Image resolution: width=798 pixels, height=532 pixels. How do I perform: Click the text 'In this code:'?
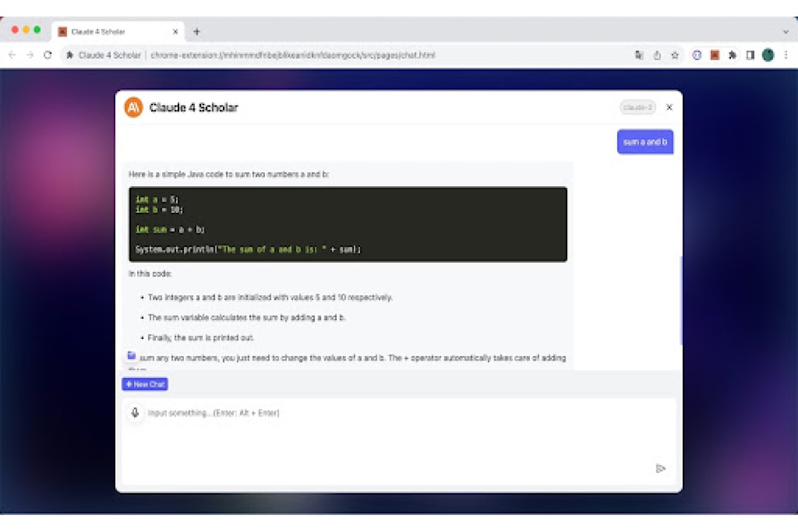(150, 274)
